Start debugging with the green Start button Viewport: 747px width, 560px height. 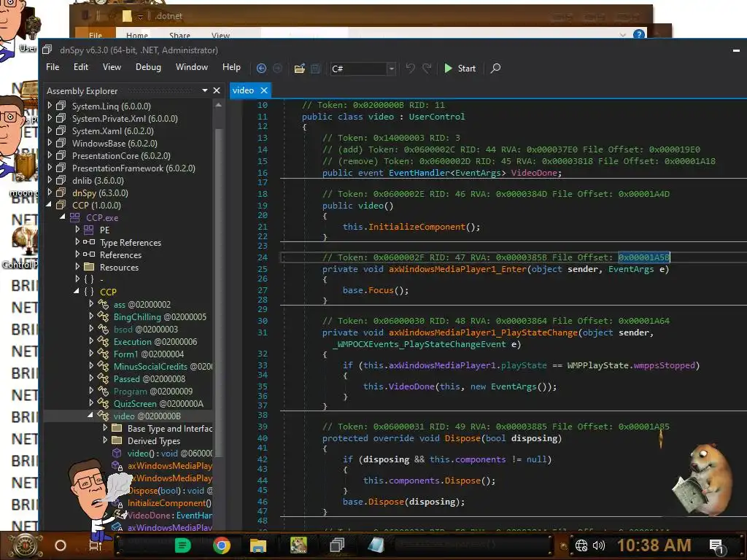point(460,68)
